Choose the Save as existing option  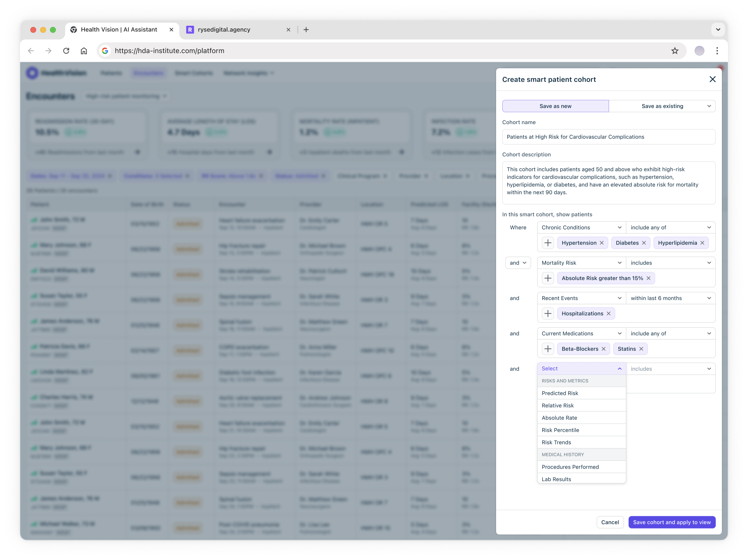point(662,106)
